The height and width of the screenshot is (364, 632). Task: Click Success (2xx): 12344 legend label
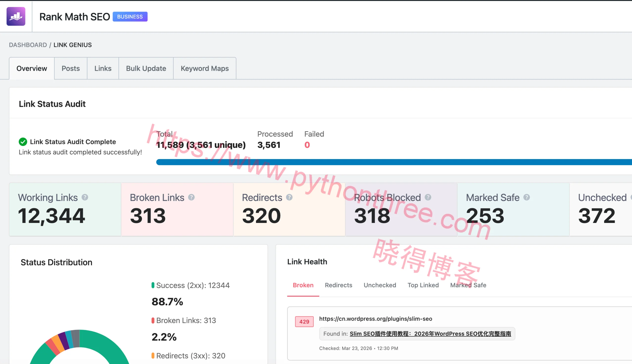point(193,286)
